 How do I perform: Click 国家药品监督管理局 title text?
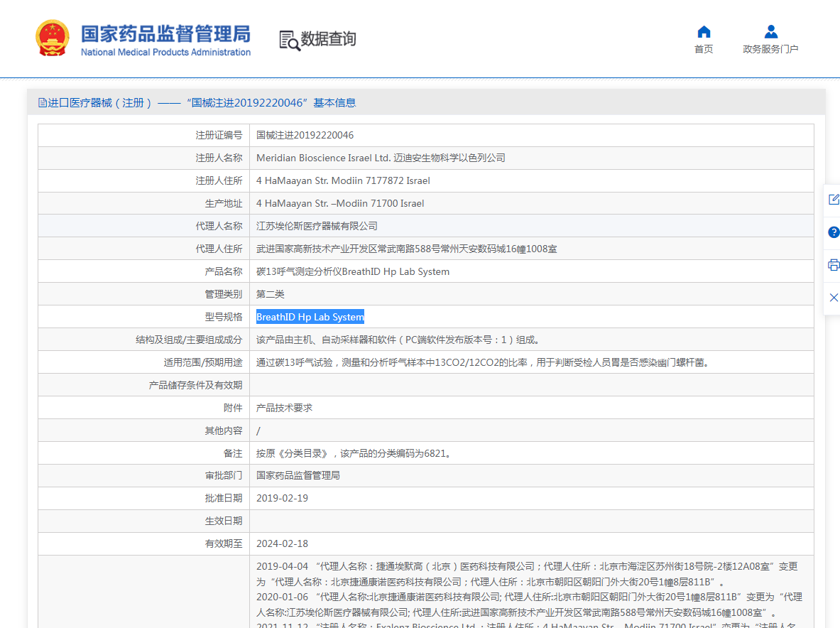(165, 33)
